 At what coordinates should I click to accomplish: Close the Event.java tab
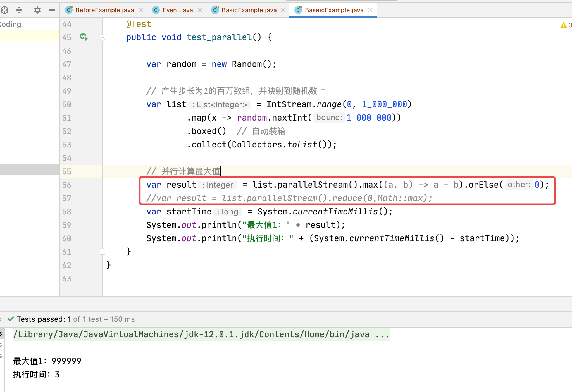pyautogui.click(x=200, y=10)
